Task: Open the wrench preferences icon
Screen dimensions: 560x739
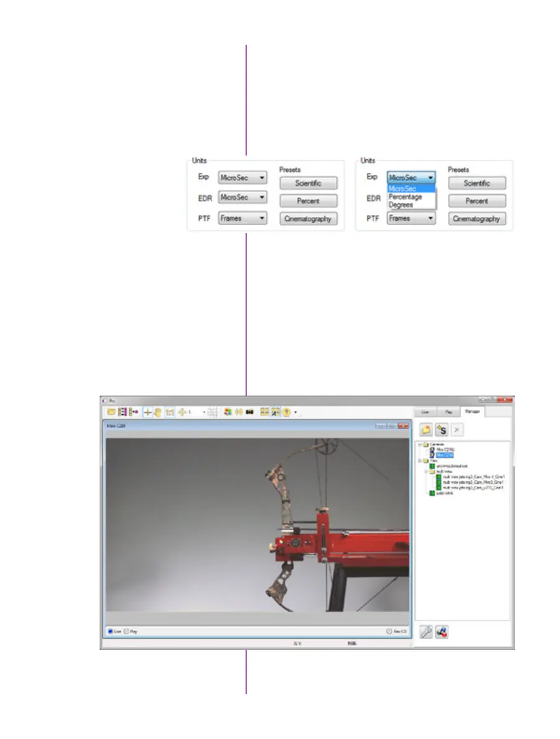Action: tap(427, 632)
